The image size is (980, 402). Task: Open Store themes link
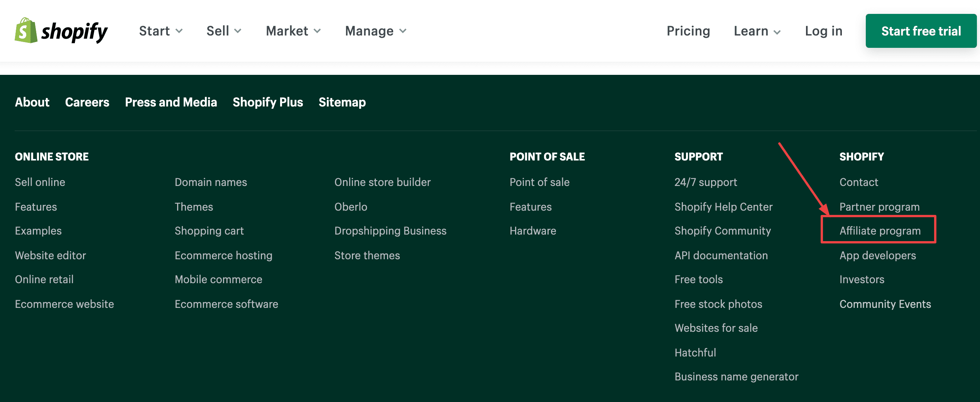pos(367,255)
